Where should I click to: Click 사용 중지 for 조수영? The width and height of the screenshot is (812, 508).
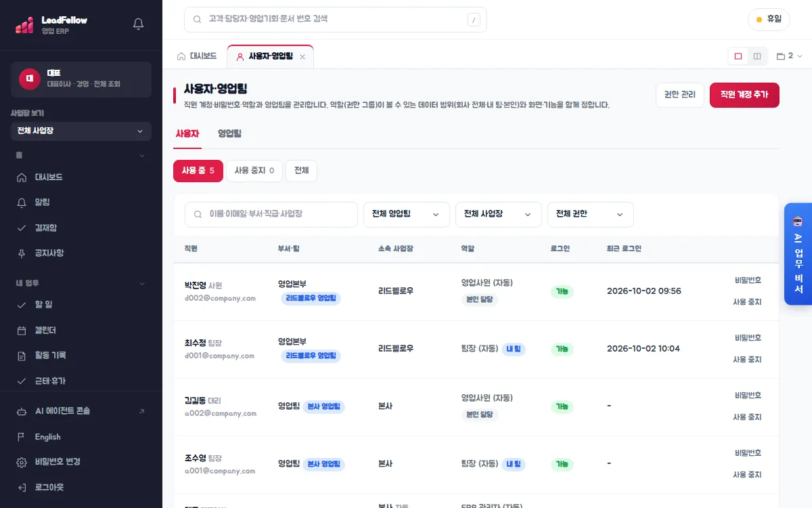pos(747,475)
